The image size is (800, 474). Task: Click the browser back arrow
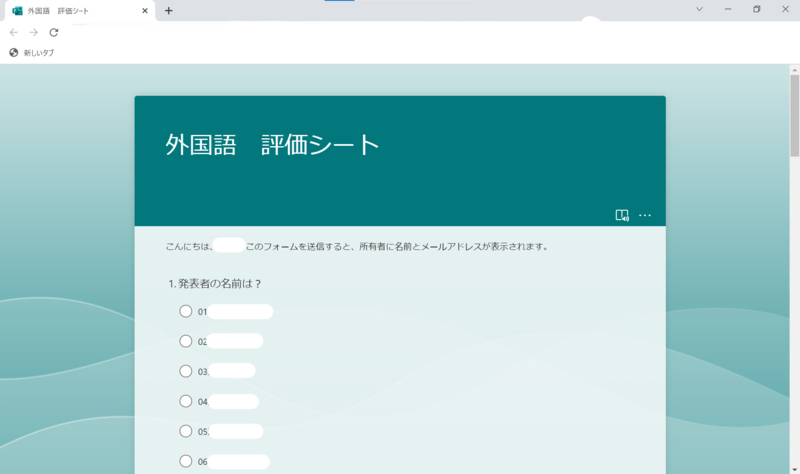(x=14, y=32)
